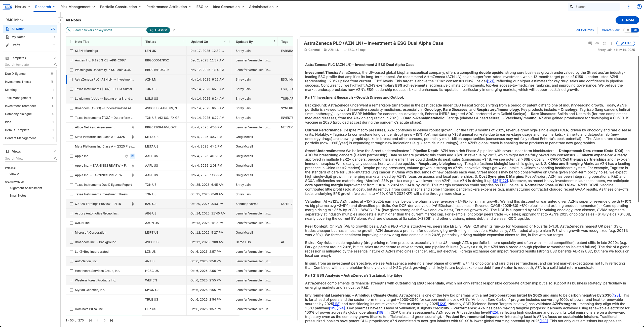Open the Performance Attribution dropdown menu

click(x=169, y=7)
